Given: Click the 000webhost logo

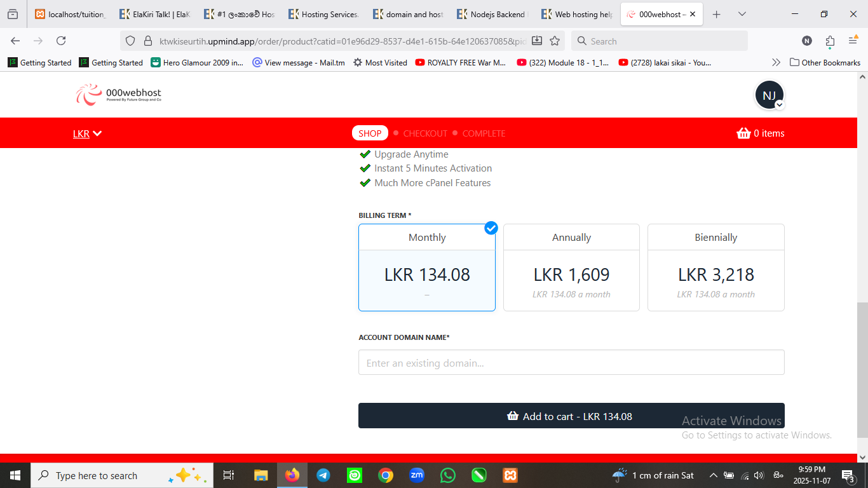Looking at the screenshot, I should [x=118, y=95].
